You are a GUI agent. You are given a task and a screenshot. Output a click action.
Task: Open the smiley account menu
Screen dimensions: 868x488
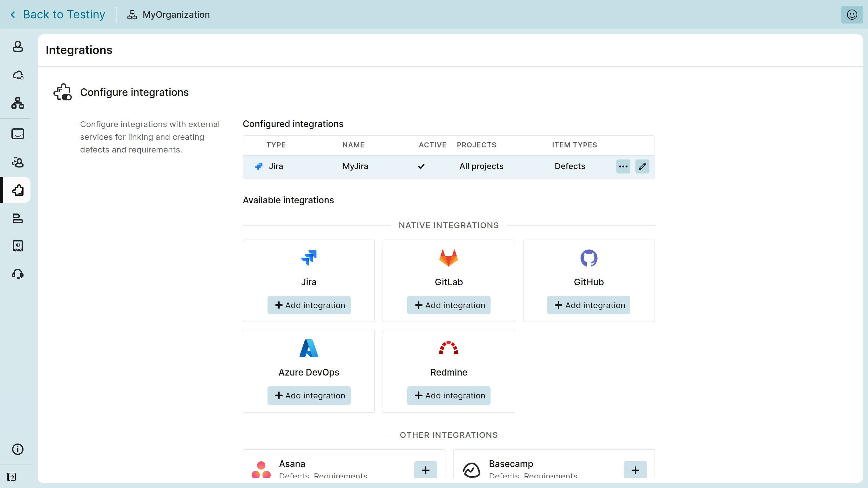point(851,15)
